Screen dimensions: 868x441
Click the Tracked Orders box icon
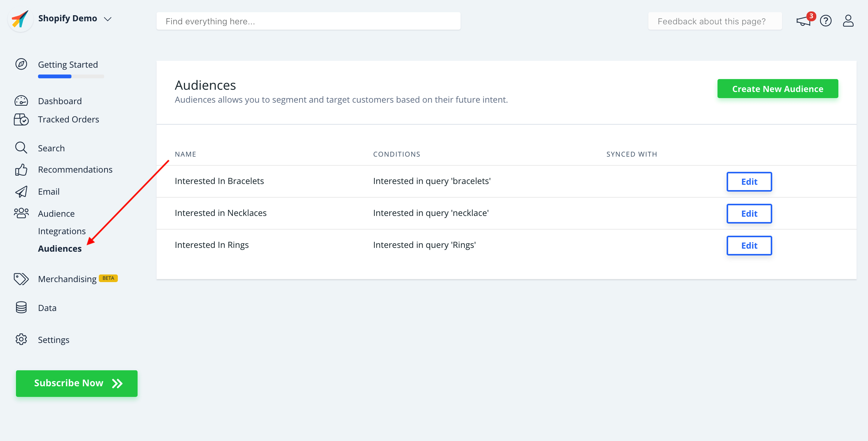tap(21, 119)
